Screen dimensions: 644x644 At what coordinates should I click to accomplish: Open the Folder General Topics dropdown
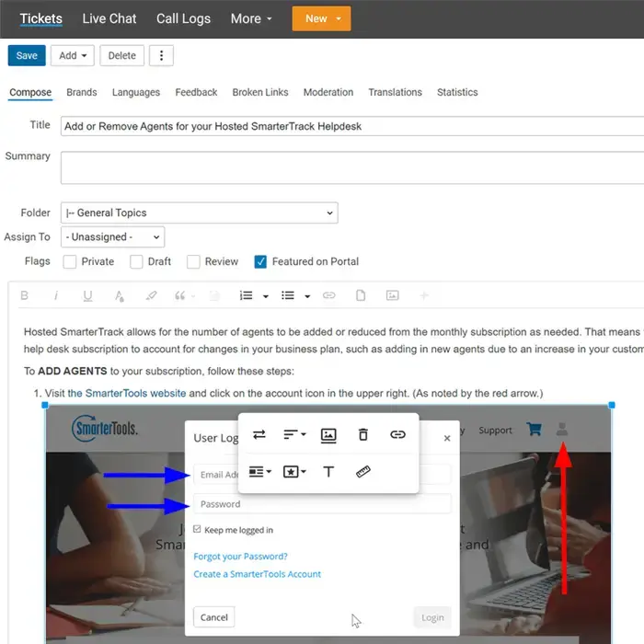pos(200,213)
